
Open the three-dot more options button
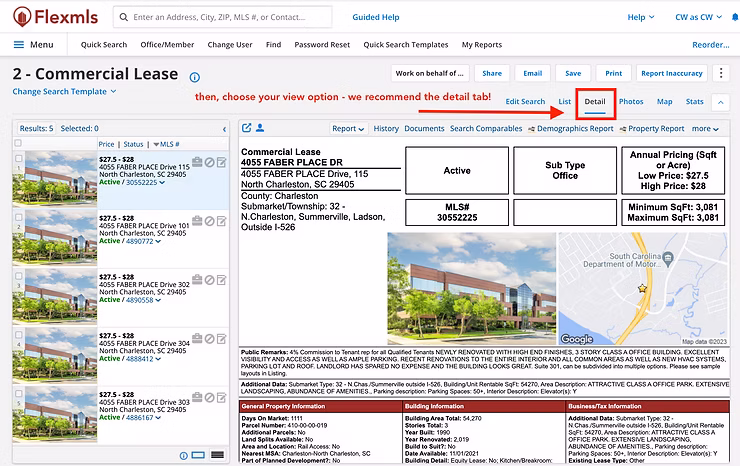pos(721,73)
